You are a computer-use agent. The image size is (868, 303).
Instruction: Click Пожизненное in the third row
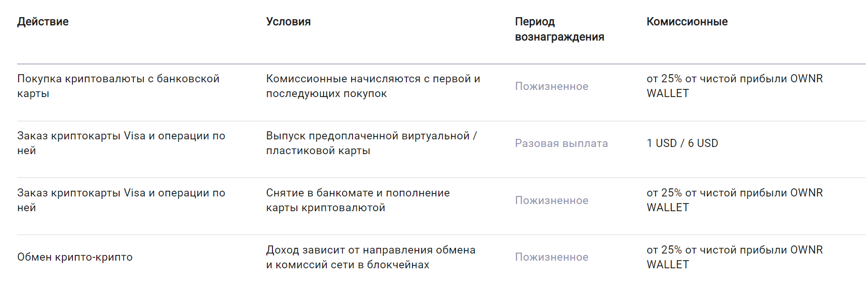click(x=552, y=201)
